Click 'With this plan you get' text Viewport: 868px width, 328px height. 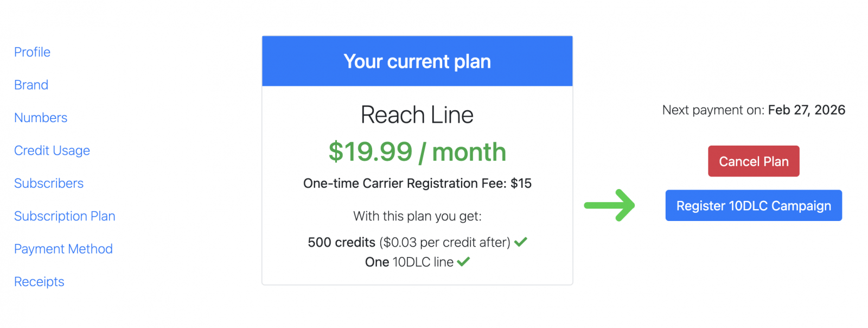click(x=417, y=216)
